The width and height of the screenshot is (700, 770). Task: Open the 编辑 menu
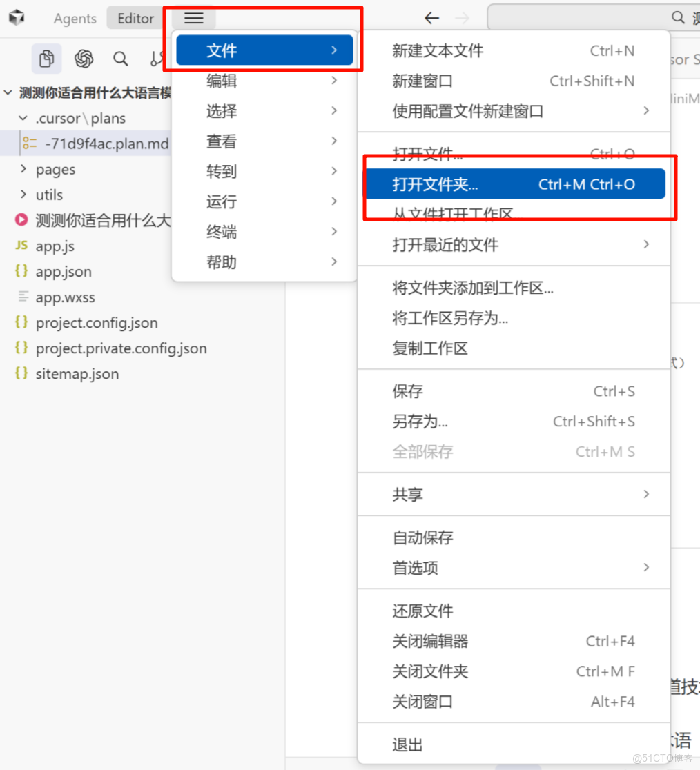click(x=221, y=80)
